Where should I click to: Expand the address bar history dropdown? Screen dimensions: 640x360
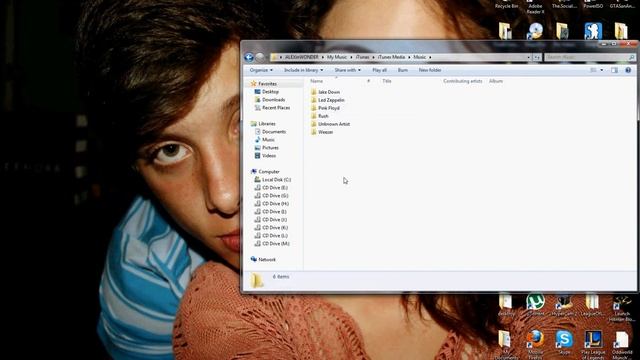[529, 58]
